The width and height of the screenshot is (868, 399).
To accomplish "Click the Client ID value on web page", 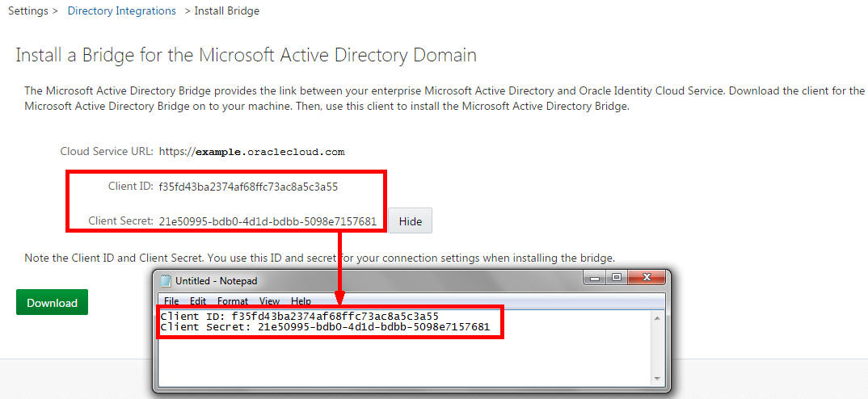I will [x=248, y=187].
